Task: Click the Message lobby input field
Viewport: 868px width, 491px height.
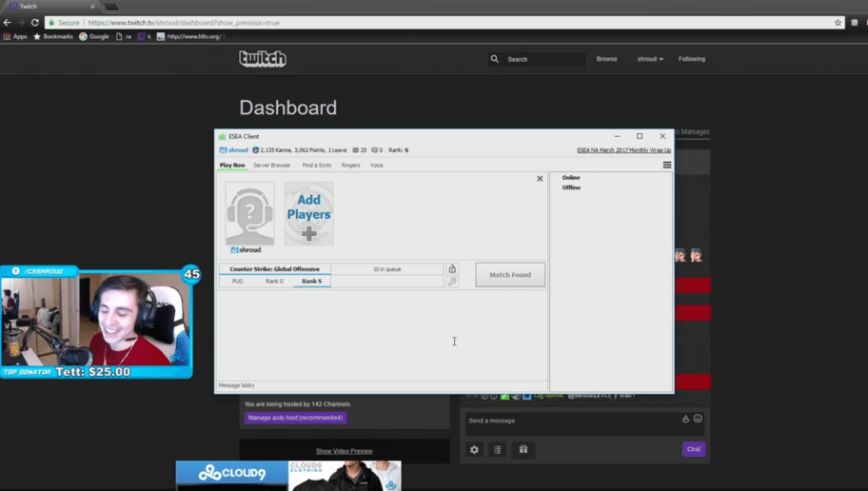Action: (382, 385)
